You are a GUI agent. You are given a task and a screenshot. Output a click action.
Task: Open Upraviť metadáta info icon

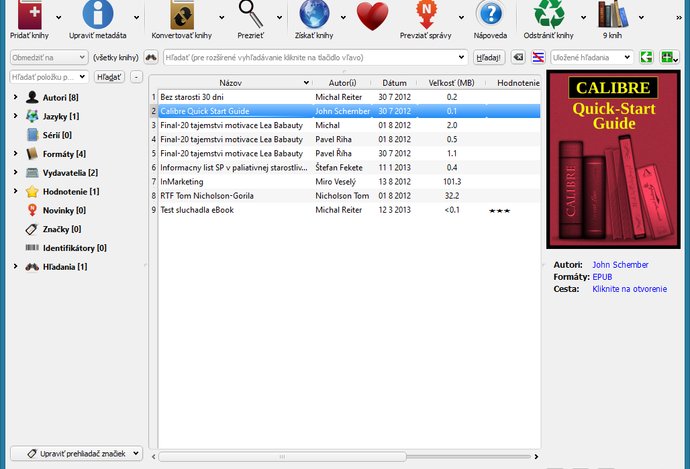click(98, 15)
